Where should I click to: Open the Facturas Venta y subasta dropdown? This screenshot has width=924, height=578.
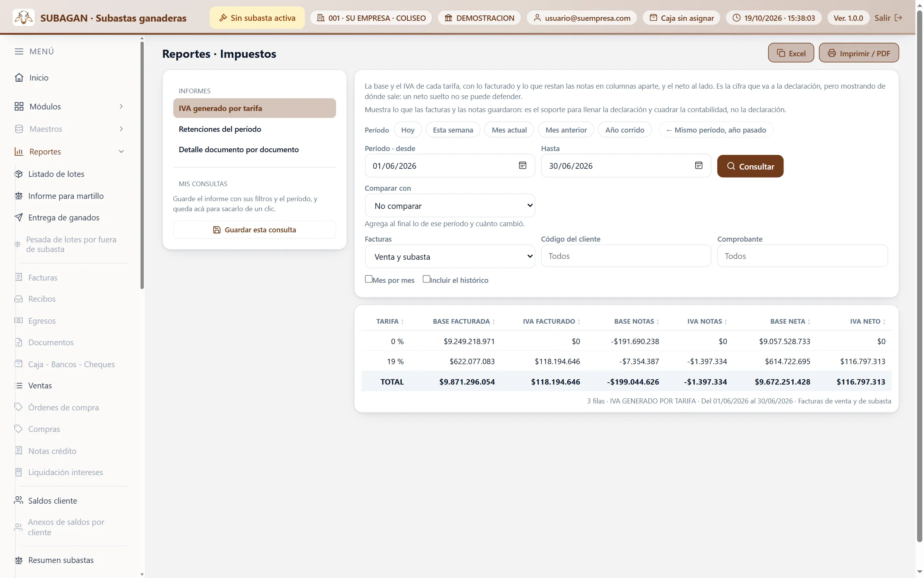click(x=450, y=257)
